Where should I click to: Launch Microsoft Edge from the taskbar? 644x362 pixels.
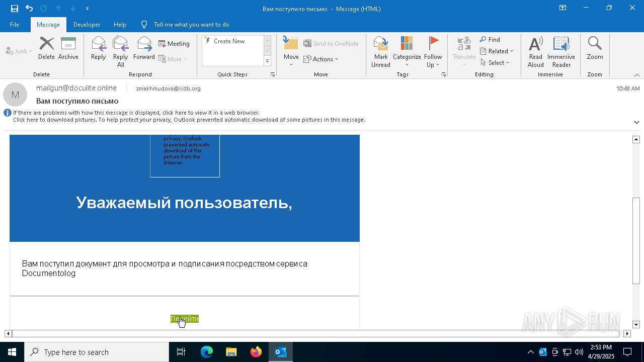pos(207,352)
